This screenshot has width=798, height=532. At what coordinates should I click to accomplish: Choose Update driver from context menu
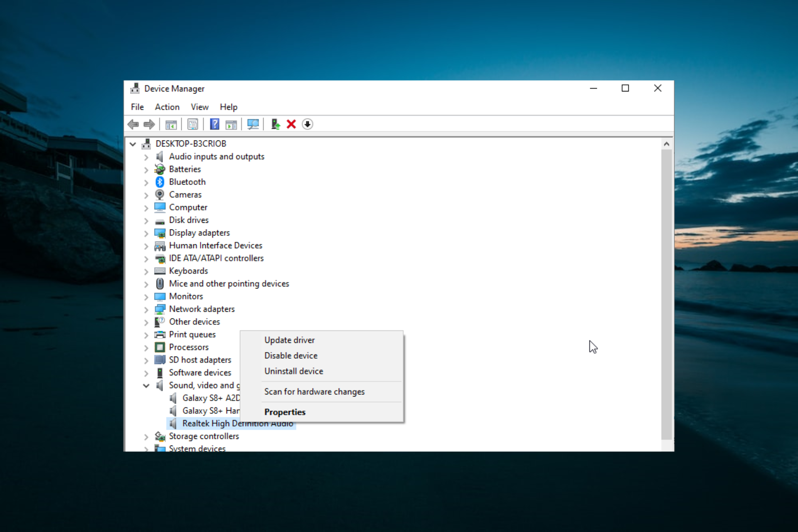[321, 340]
